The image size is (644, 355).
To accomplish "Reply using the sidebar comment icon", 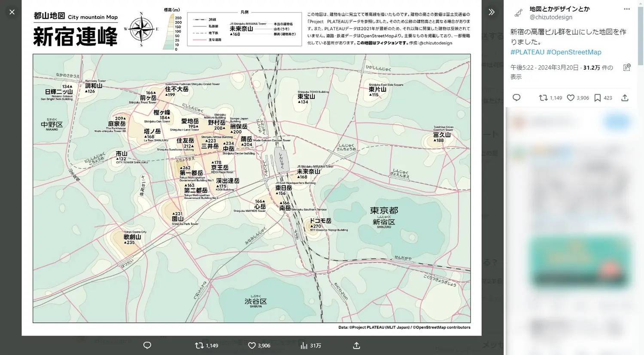I will pos(516,98).
